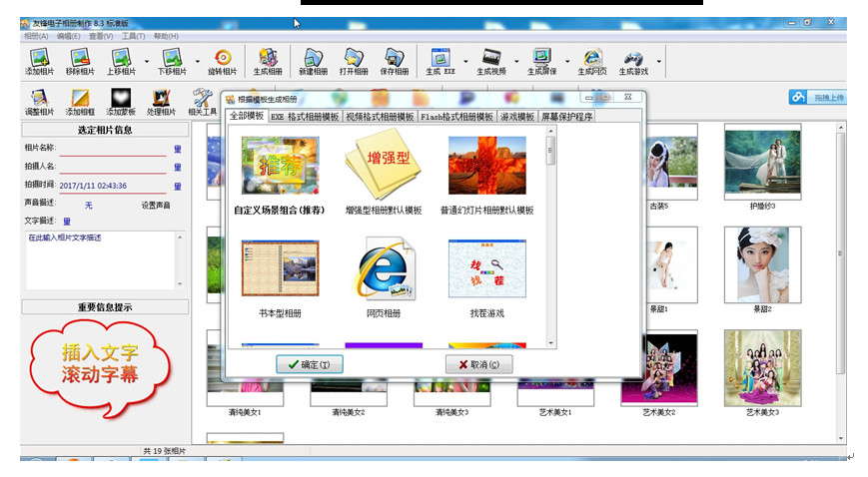Switch to the 视频格式相册模板 tab
This screenshot has height=477, width=868.
tap(380, 117)
